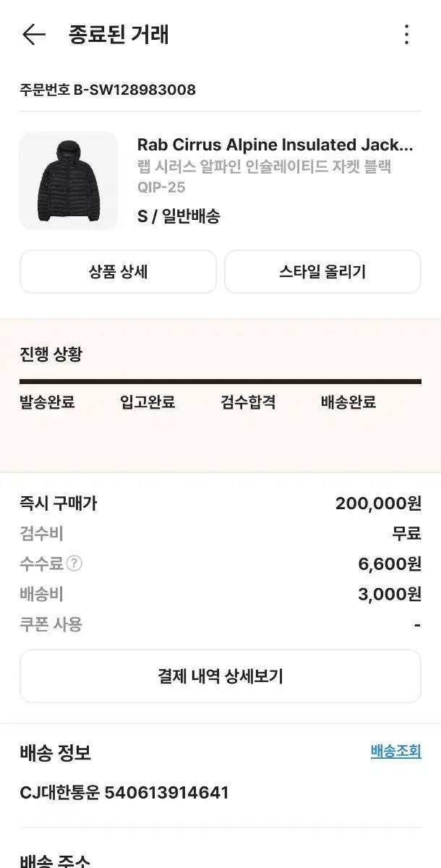Tap the 종료된 거래 page title

(x=119, y=34)
